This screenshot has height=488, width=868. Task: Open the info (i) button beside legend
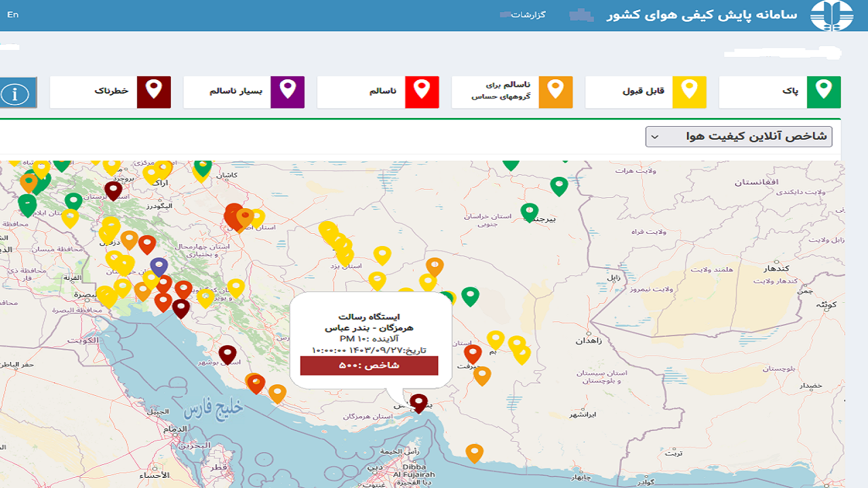[x=15, y=93]
